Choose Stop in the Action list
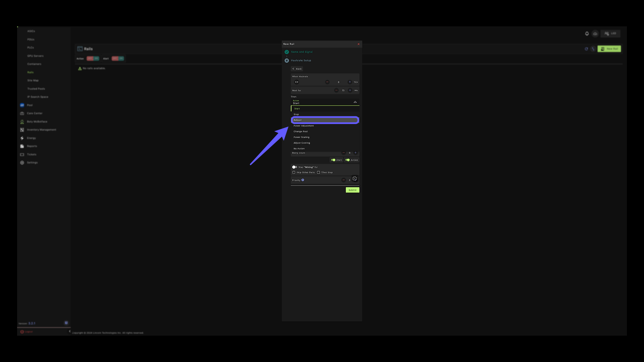The width and height of the screenshot is (644, 362). pyautogui.click(x=325, y=114)
